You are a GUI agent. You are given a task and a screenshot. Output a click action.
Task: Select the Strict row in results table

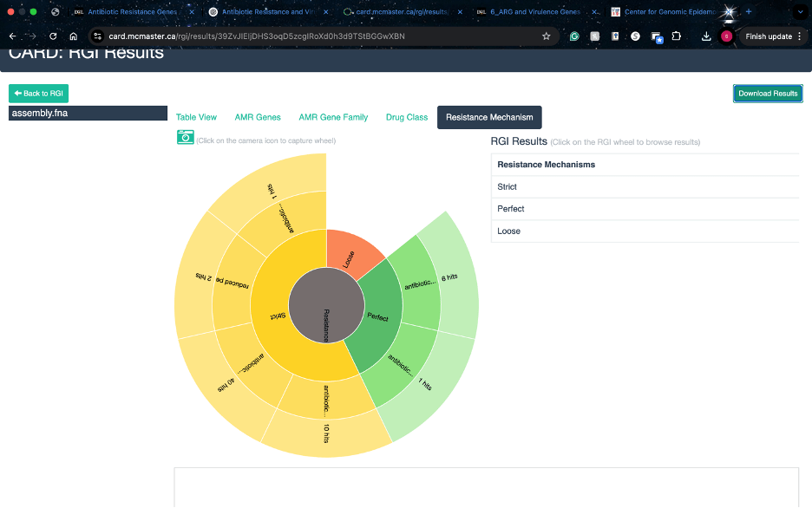[x=645, y=186]
